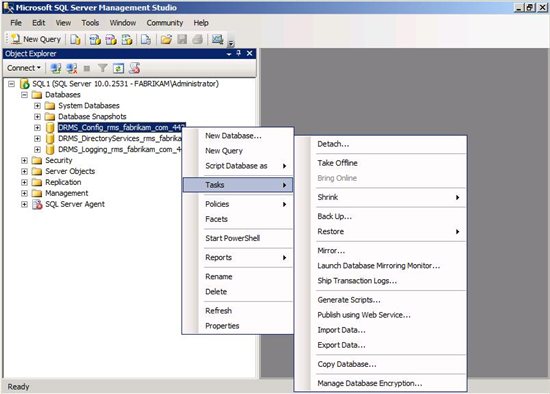Expand the Server Objects folder

tap(24, 172)
